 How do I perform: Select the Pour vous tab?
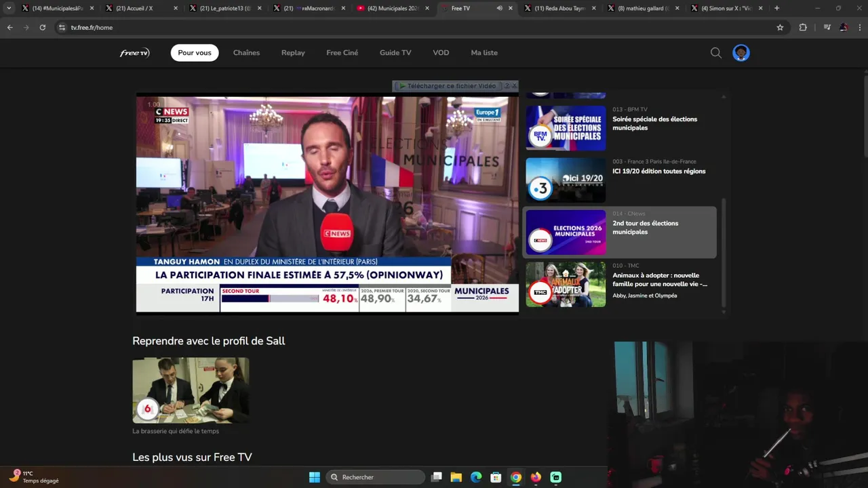[x=195, y=53]
